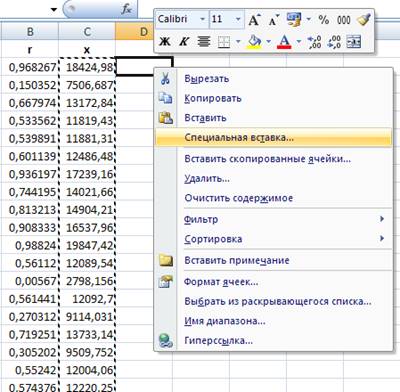
Task: Click the shrink font size icon
Action: (x=273, y=20)
